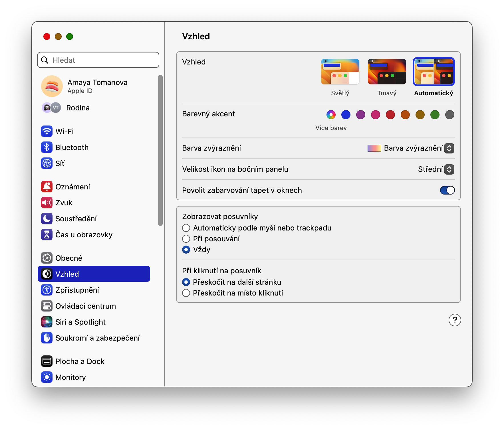
Task: Choose Přeskočit na místo kliknutí
Action: tap(186, 293)
